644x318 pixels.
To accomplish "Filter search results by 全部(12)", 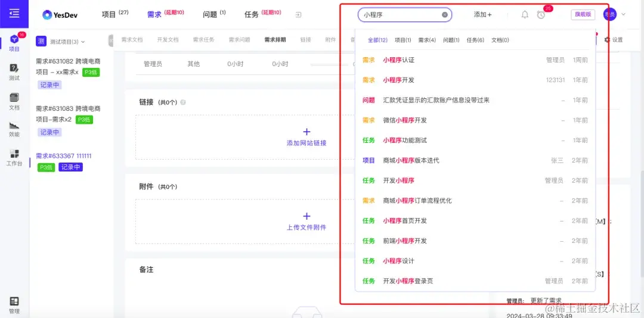I will pos(377,40).
